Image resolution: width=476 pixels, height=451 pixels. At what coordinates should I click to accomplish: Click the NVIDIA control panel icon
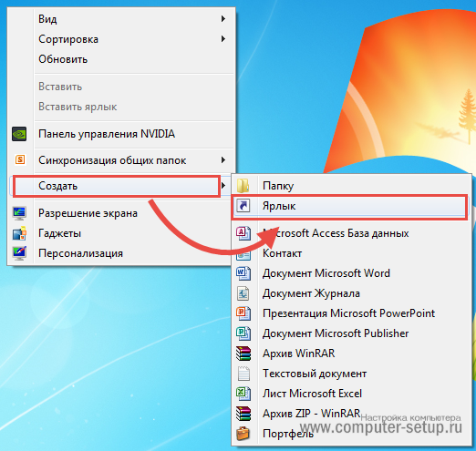[19, 134]
